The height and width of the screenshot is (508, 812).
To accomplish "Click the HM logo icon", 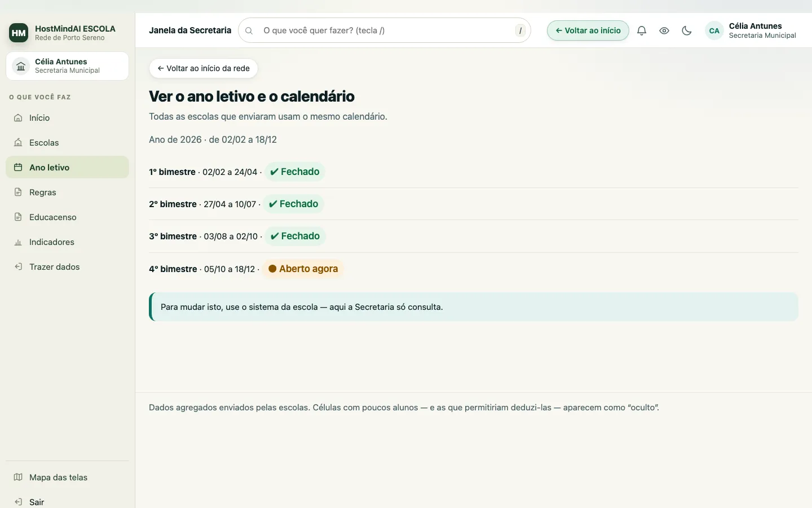I will coord(19,33).
